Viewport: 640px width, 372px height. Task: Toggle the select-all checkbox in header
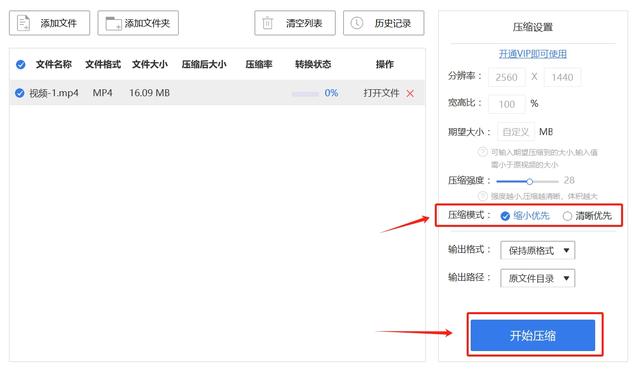tap(20, 65)
